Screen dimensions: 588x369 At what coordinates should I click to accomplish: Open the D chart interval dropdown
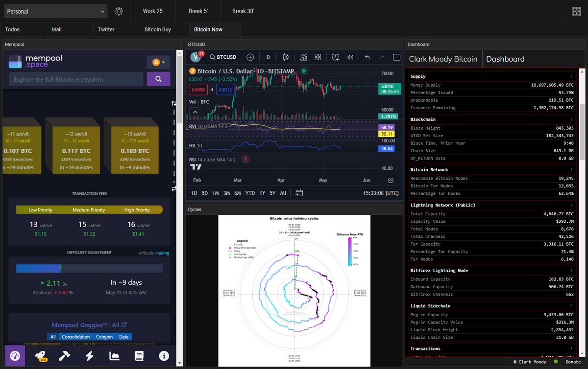(268, 57)
